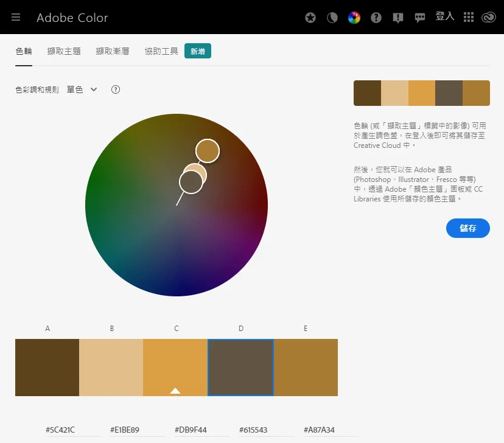Viewport: 504px width, 443px height.
Task: Edit hex field #615543
Action: [x=267, y=430]
